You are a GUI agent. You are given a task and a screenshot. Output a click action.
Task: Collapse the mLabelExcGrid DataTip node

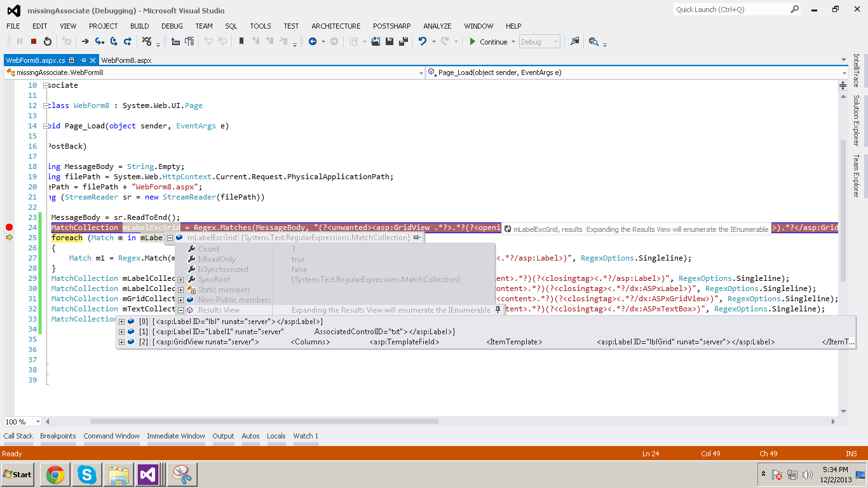pos(170,238)
